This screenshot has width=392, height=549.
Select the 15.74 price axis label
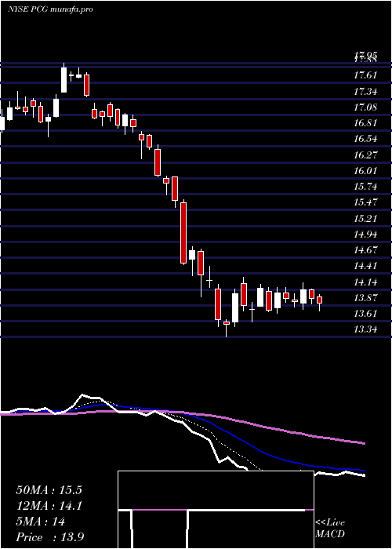click(365, 187)
